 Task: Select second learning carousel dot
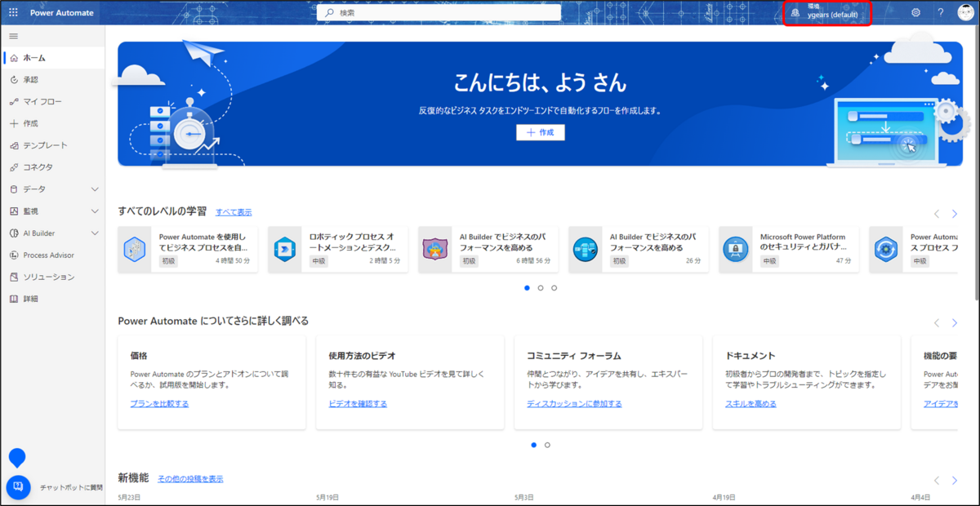pyautogui.click(x=541, y=288)
